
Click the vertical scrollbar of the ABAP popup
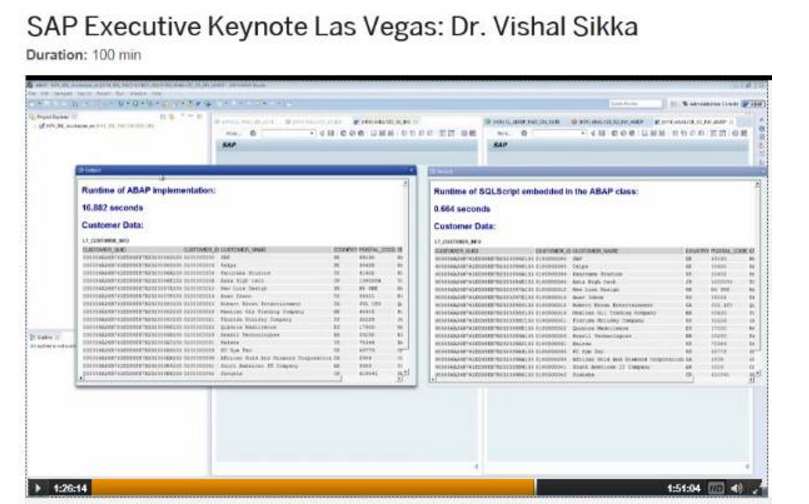pos(406,276)
